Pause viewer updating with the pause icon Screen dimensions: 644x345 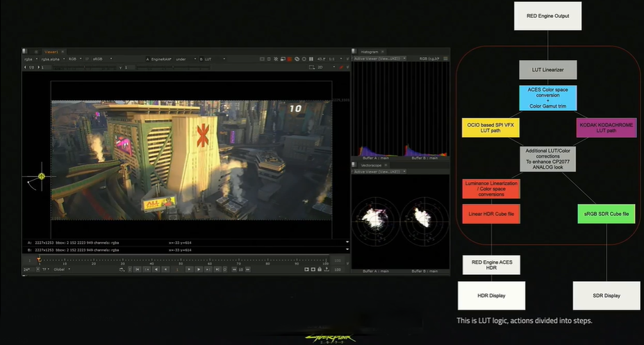point(311,59)
